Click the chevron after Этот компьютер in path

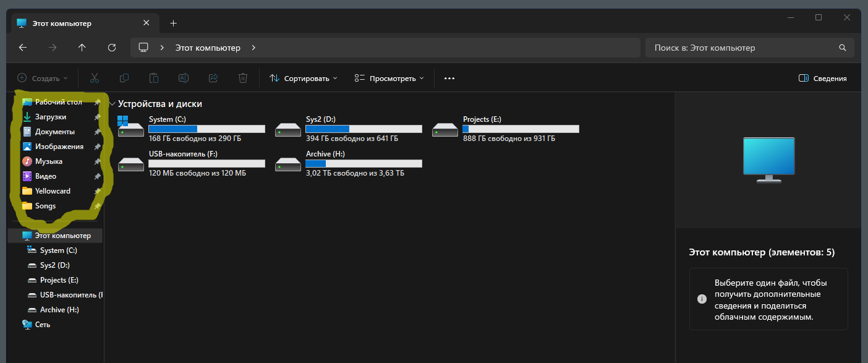tap(253, 48)
